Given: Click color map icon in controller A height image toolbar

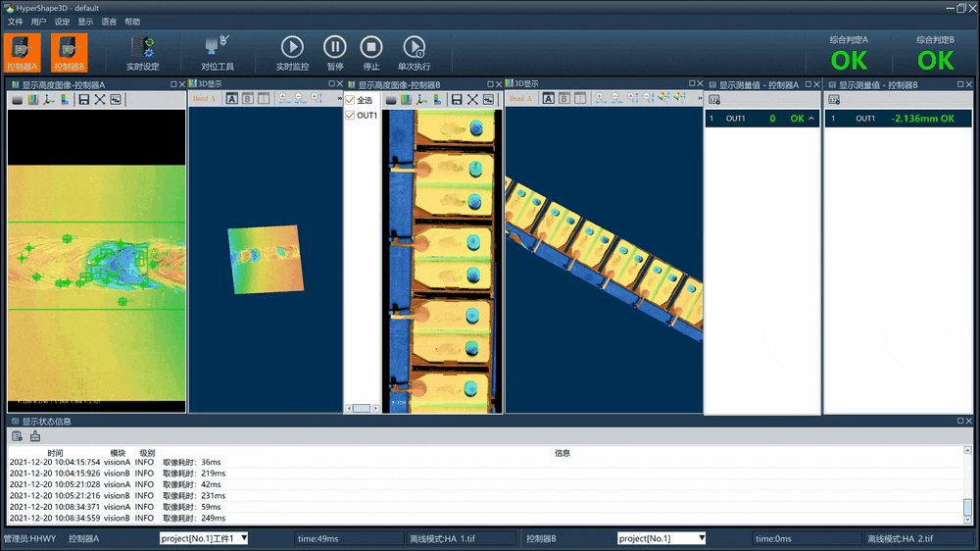Looking at the screenshot, I should [x=33, y=99].
